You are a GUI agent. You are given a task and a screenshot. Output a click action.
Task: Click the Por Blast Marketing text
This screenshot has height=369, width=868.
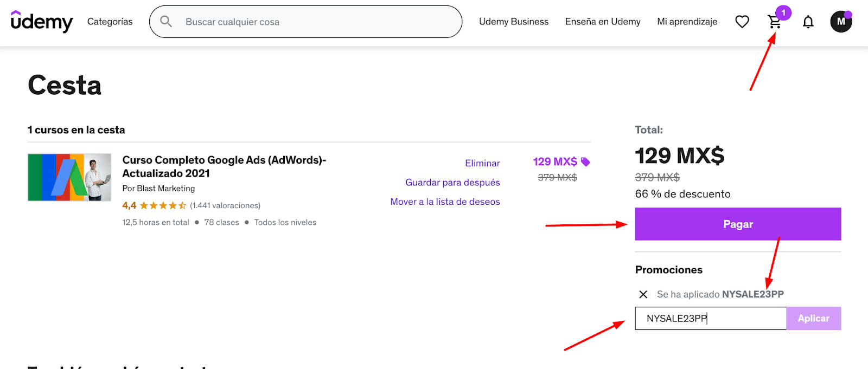158,189
